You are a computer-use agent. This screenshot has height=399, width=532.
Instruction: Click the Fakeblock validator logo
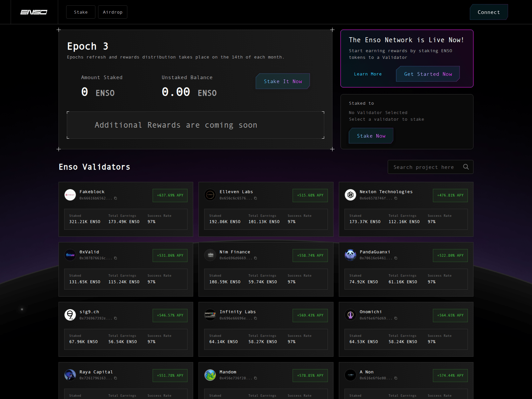(x=70, y=195)
